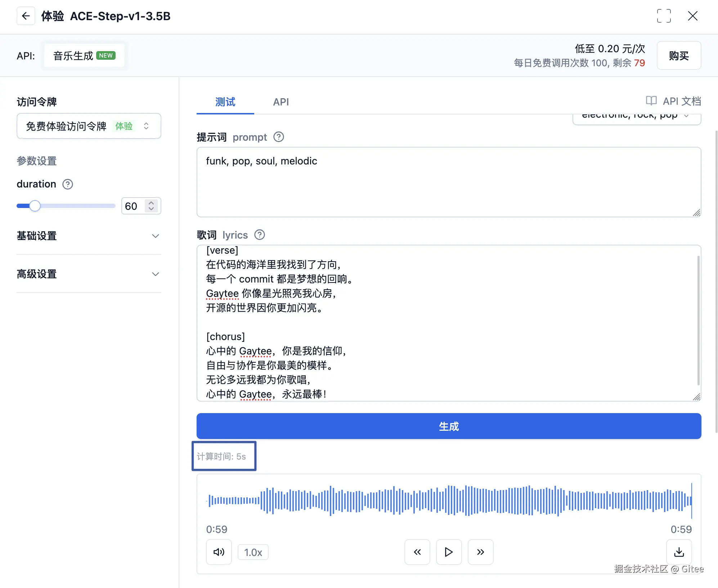Expand the 高级设置 section
The height and width of the screenshot is (588, 718).
click(89, 274)
